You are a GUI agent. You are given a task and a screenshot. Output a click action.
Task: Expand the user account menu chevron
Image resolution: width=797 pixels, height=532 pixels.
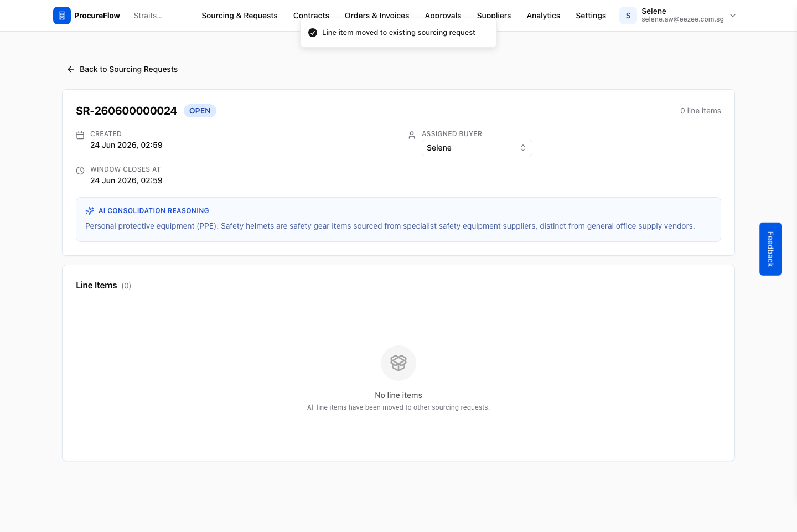pos(733,16)
